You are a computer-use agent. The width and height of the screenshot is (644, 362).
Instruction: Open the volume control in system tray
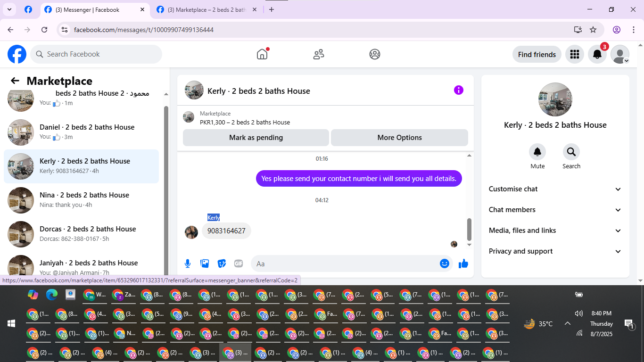(x=579, y=313)
